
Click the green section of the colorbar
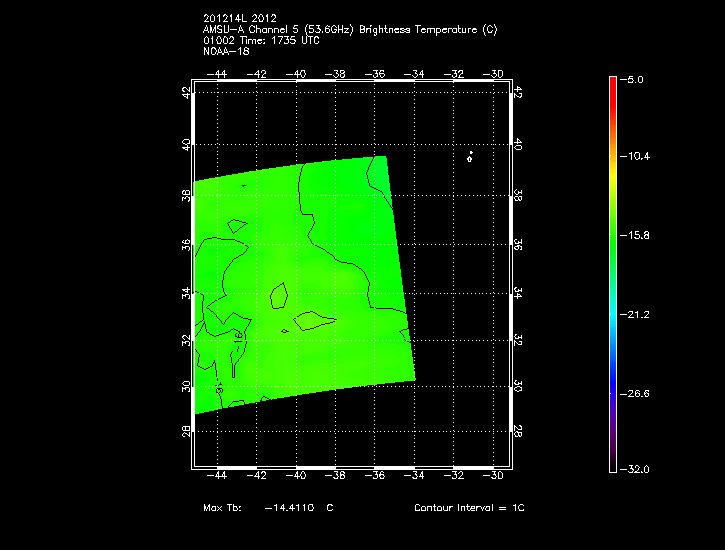coord(613,236)
